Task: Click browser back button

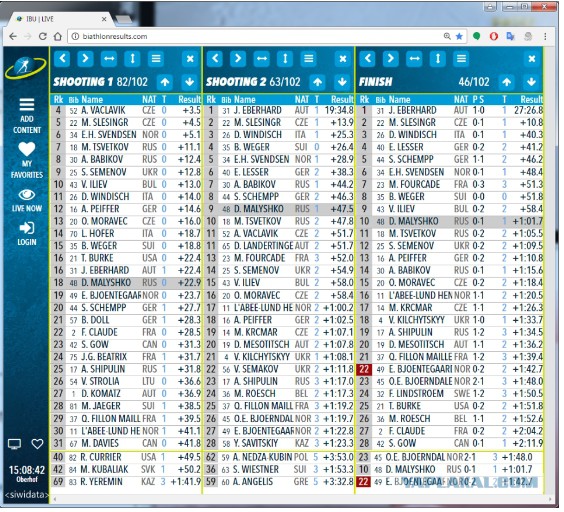Action: point(13,36)
